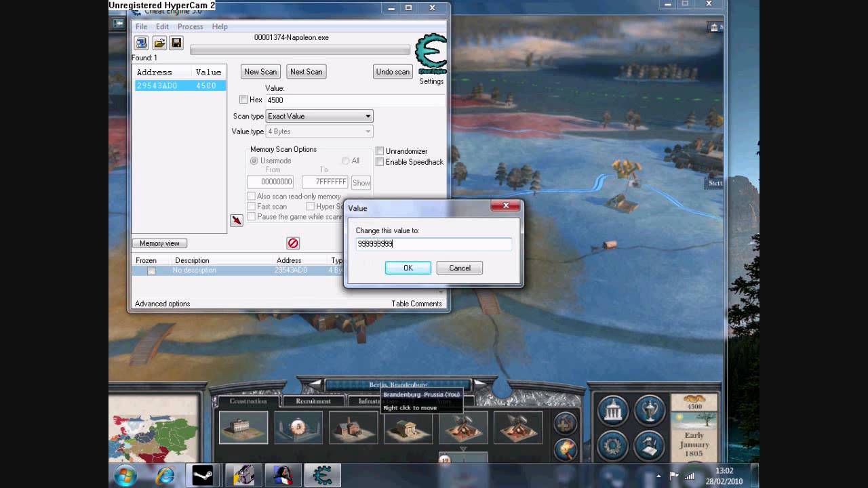The image size is (868, 488).
Task: Open Advanced options
Action: pyautogui.click(x=162, y=304)
